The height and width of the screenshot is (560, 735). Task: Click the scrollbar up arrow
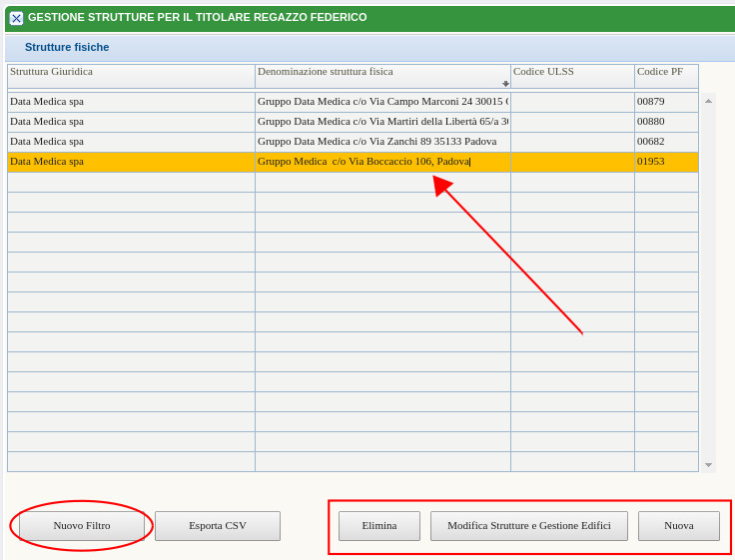coord(708,101)
